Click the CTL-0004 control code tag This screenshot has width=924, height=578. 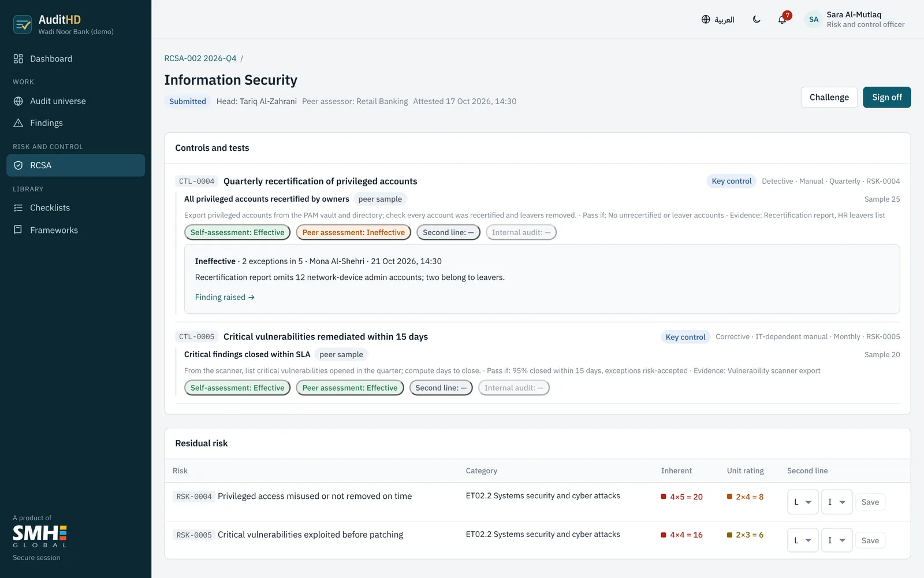point(196,181)
